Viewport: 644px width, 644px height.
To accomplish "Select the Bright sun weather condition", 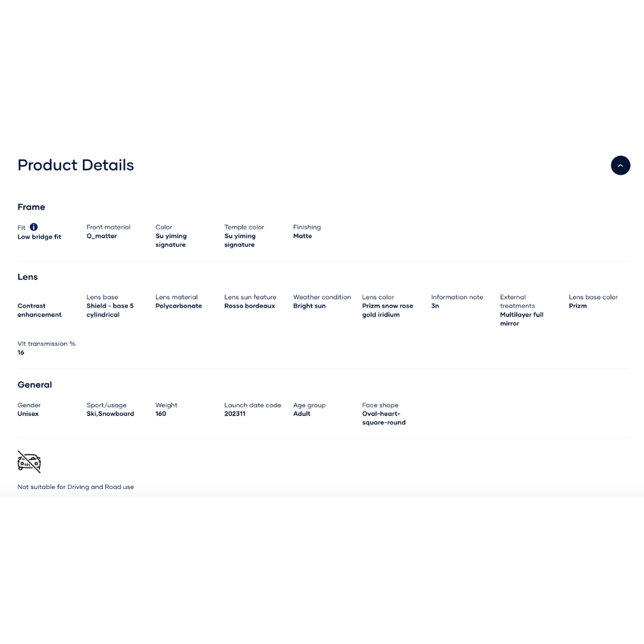I will coord(309,306).
